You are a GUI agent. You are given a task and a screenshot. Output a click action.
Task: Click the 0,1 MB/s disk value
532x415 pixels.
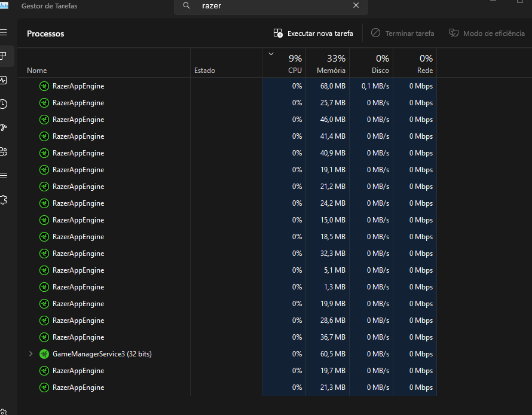coord(375,86)
